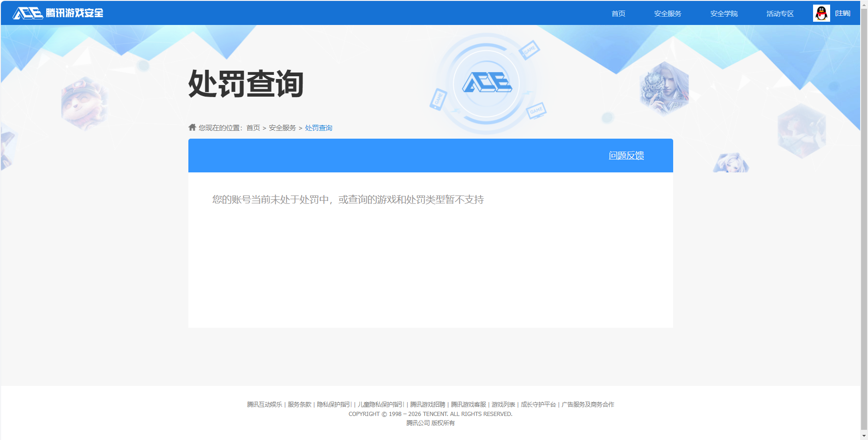This screenshot has height=440, width=868.
Task: Select 首页 in the navigation bar
Action: click(x=618, y=13)
